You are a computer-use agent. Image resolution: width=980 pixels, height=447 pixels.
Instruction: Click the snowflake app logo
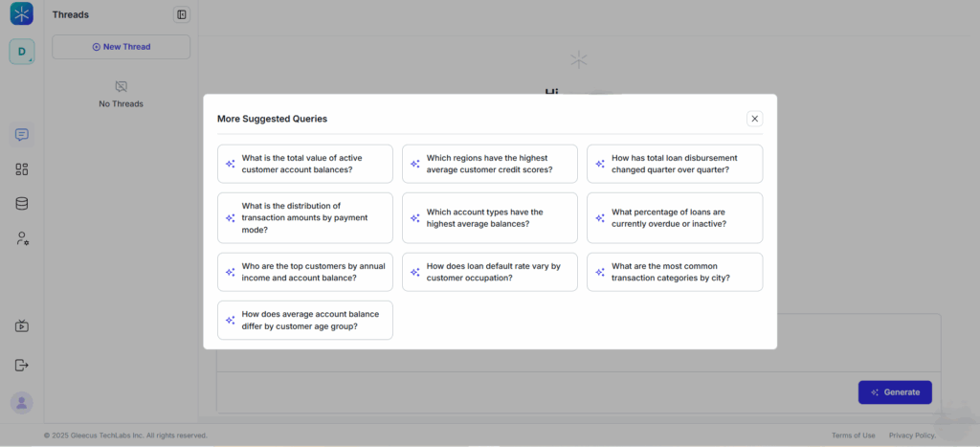(22, 13)
